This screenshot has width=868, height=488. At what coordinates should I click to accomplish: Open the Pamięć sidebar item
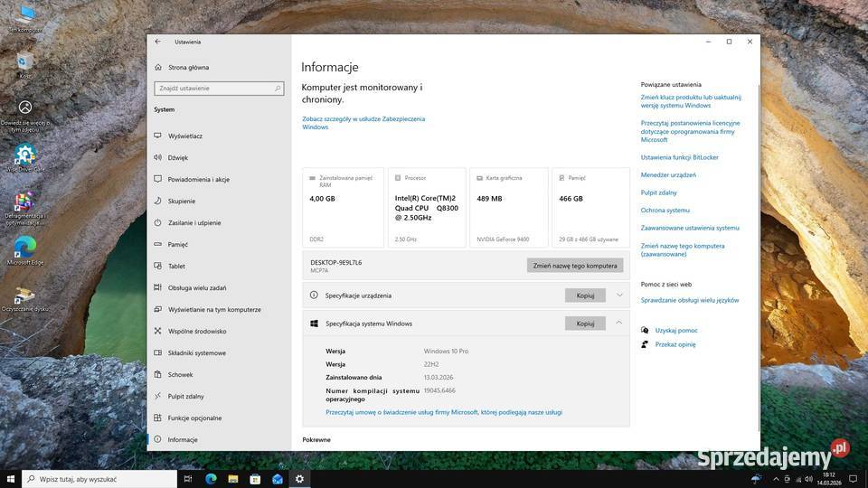click(178, 244)
